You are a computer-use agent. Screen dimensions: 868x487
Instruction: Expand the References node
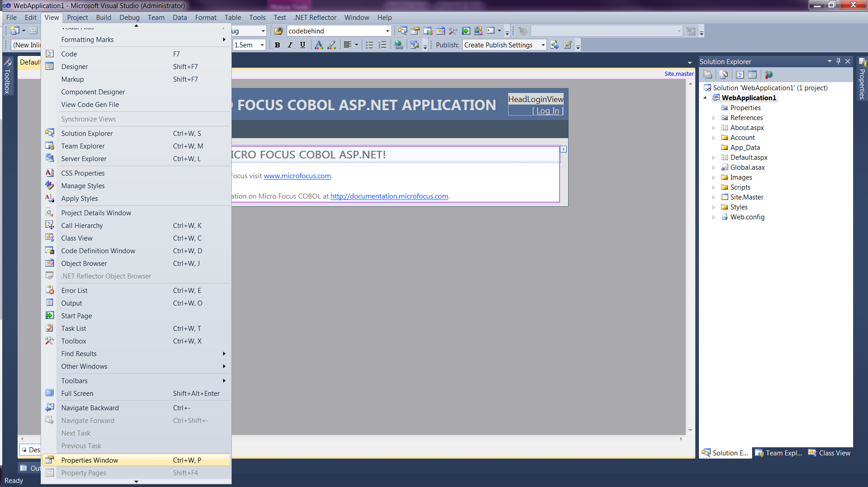pos(713,118)
